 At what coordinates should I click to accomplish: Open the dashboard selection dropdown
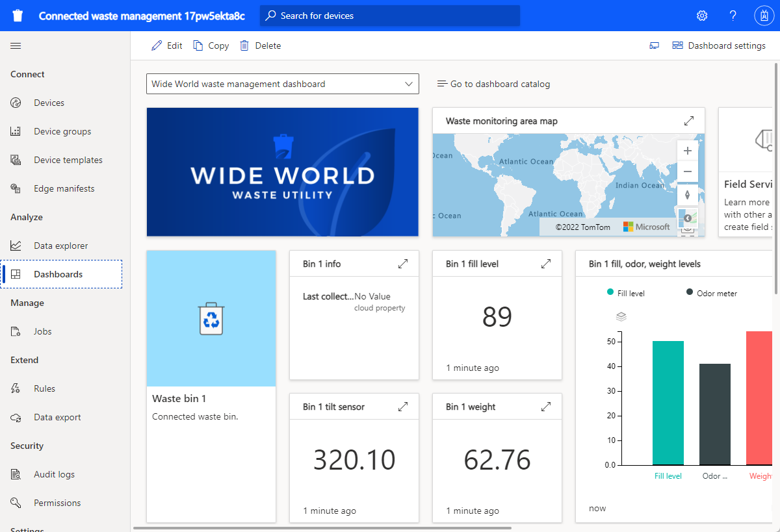(283, 84)
